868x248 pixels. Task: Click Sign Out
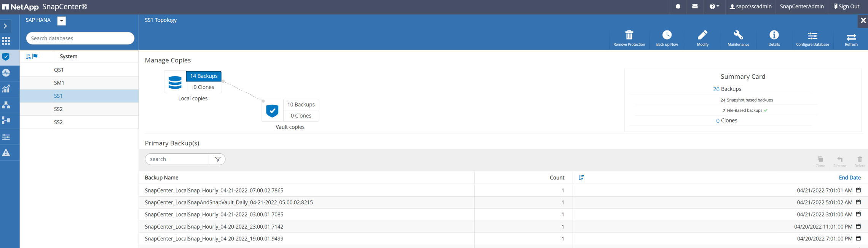846,6
